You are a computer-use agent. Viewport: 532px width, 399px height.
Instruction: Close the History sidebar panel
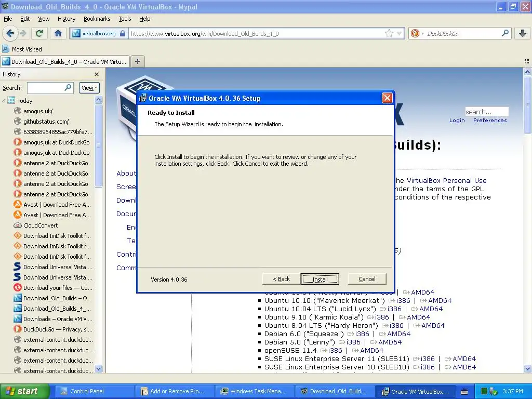pyautogui.click(x=97, y=74)
